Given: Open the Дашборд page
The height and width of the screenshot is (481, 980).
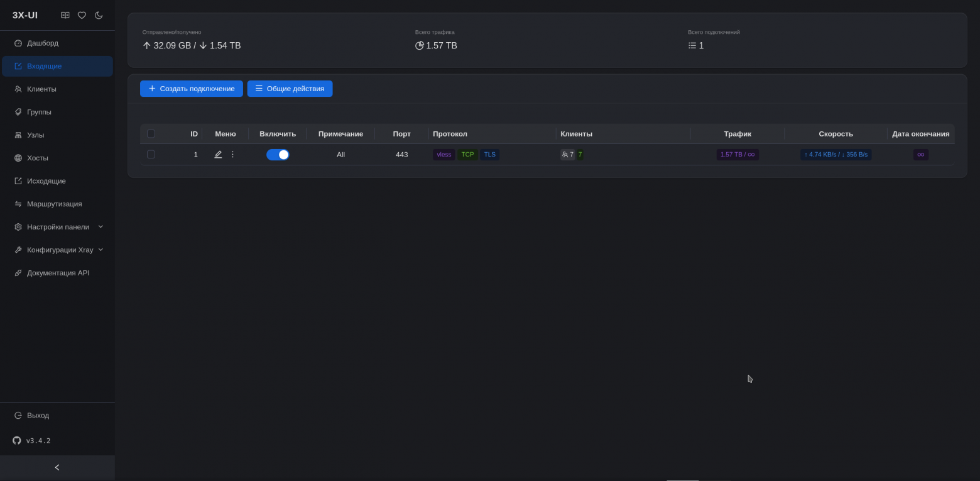Looking at the screenshot, I should coord(57,43).
